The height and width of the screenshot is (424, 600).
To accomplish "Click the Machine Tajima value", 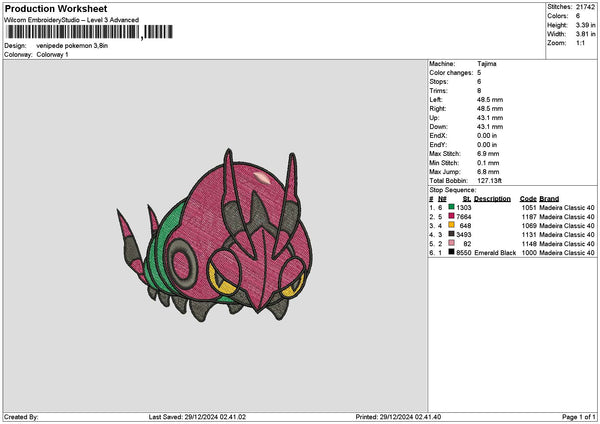I will pyautogui.click(x=487, y=64).
